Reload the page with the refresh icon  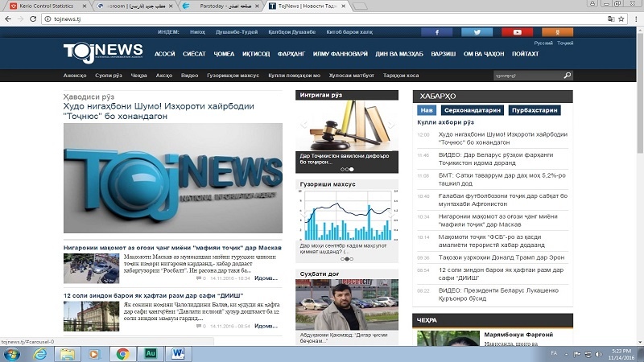point(33,19)
